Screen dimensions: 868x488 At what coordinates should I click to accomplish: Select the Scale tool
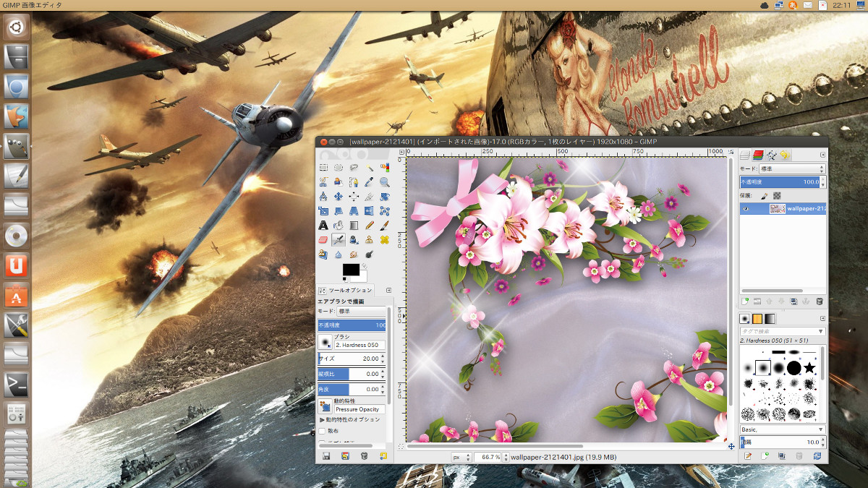coord(323,210)
